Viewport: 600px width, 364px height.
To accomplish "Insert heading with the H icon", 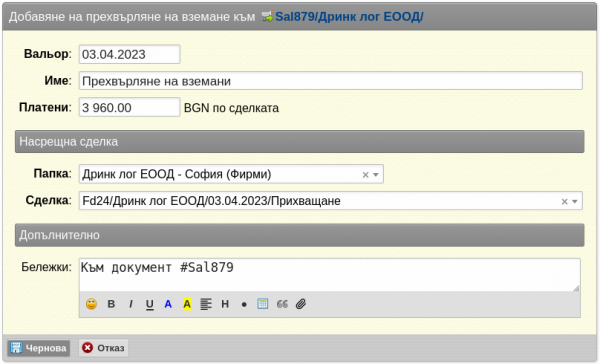I will (225, 304).
